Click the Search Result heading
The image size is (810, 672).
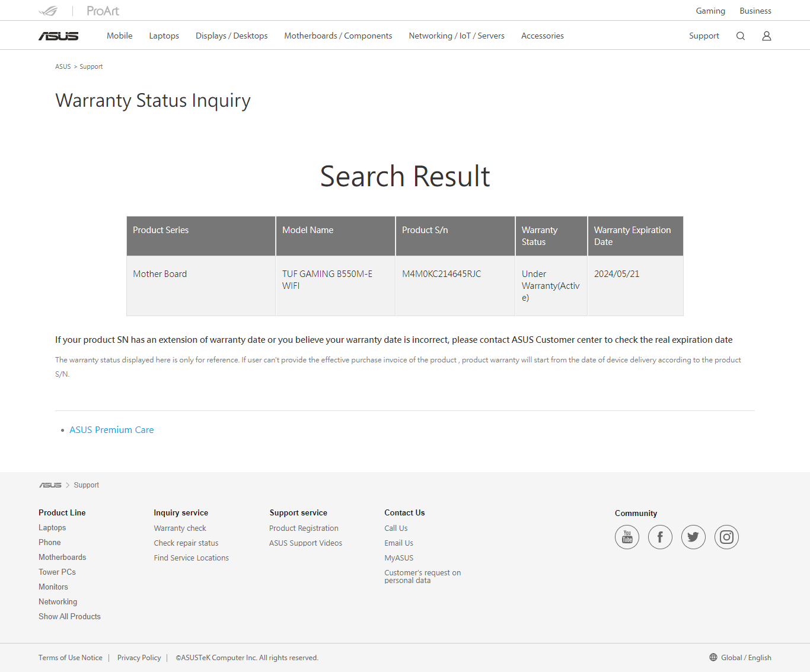405,176
